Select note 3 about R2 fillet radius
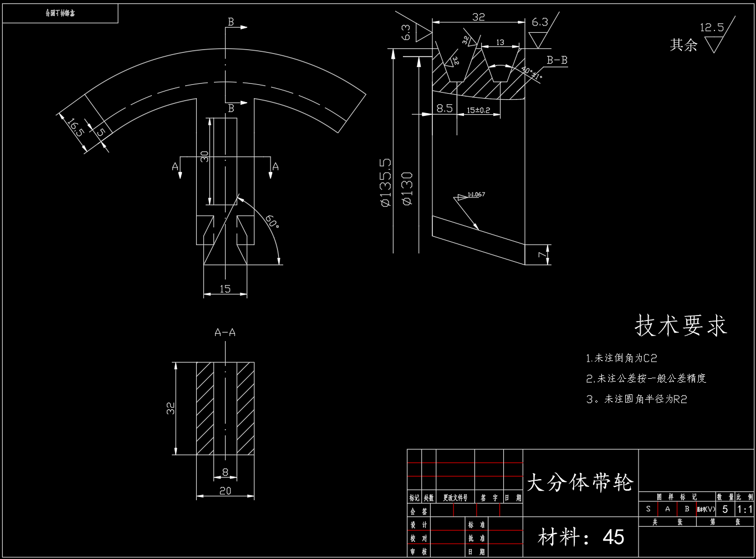This screenshot has height=559, width=756. point(637,399)
